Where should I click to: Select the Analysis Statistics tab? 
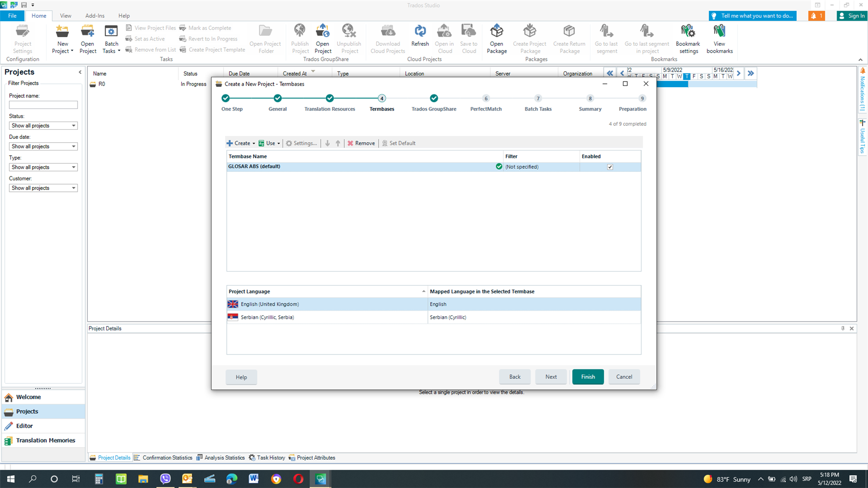[x=220, y=458]
